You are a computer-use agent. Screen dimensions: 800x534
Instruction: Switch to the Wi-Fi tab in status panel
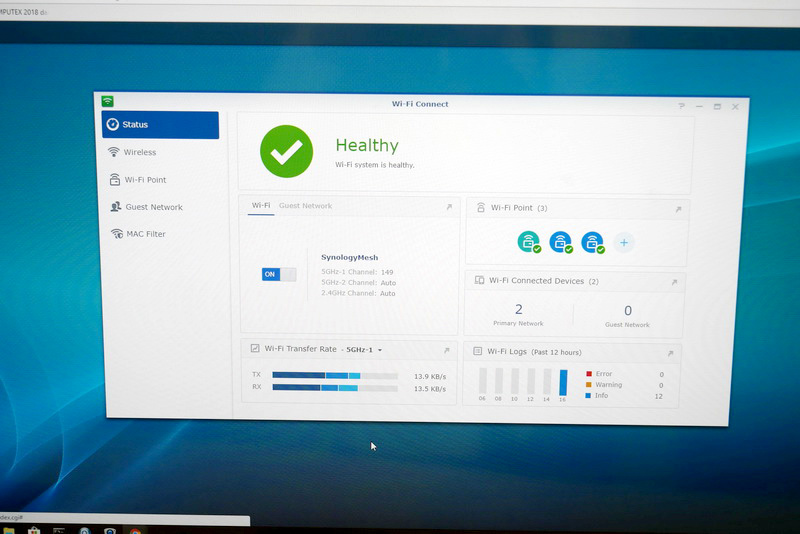pos(261,205)
